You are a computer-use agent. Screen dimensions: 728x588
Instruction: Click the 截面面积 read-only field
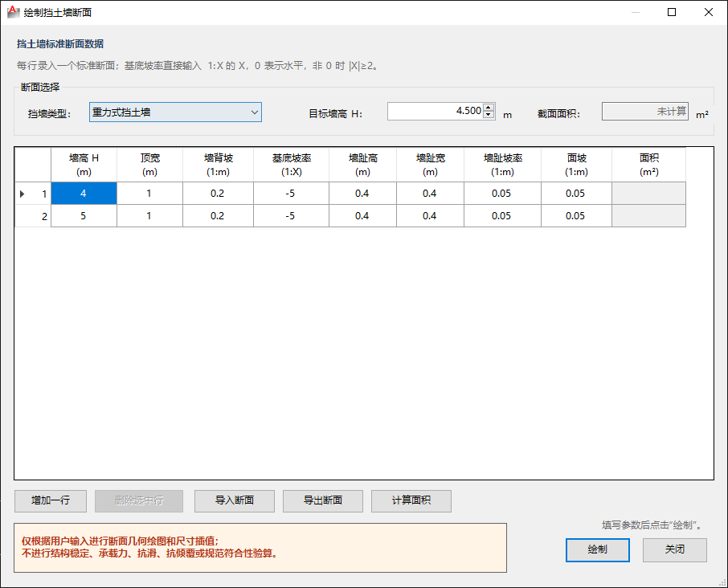(x=645, y=112)
